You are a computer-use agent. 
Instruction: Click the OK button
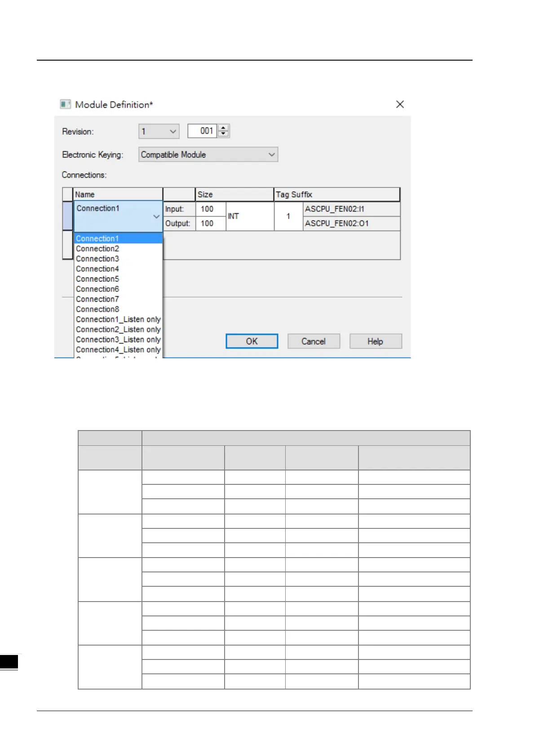tap(252, 341)
